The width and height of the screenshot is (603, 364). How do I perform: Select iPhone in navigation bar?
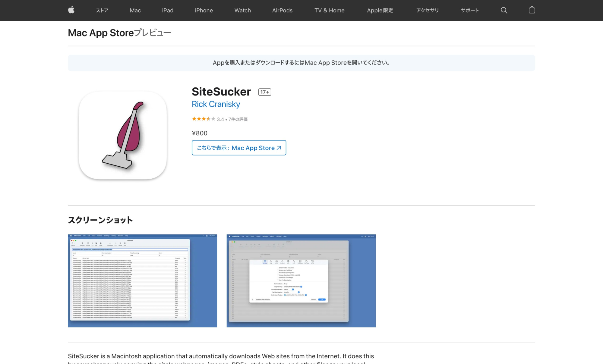(x=204, y=10)
